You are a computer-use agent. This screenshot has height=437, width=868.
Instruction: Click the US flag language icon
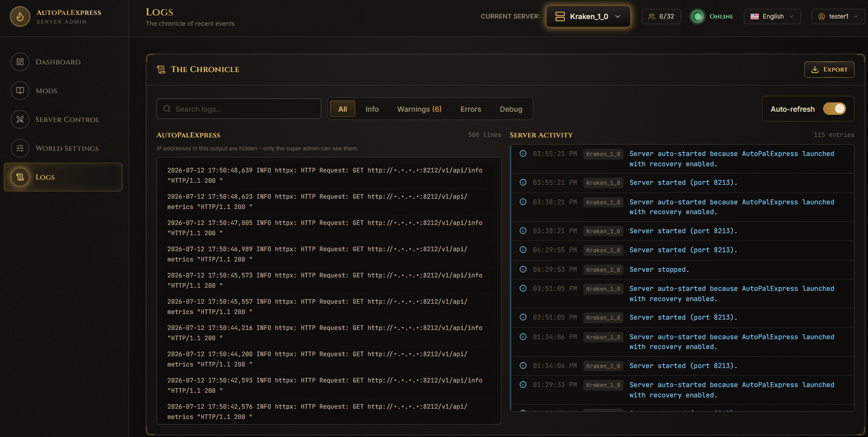(755, 16)
